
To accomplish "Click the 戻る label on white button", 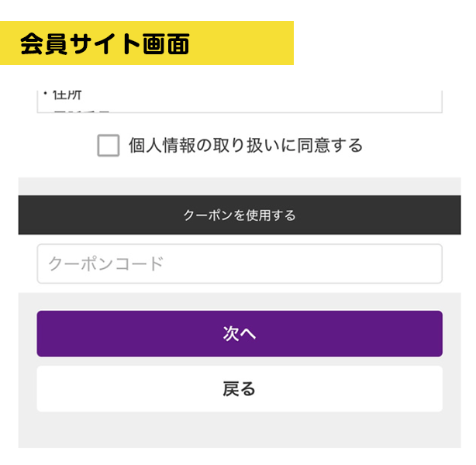I will tap(239, 389).
